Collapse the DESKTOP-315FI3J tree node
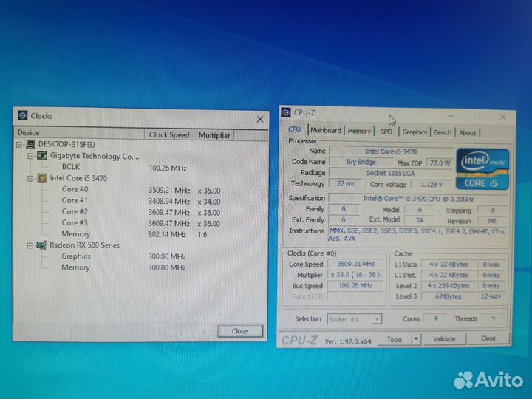This screenshot has height=399, width=532. 19,145
